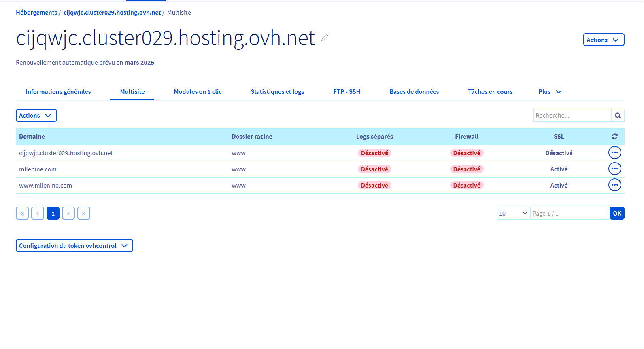Open the top-right Actions dropdown
This screenshot has width=644, height=349.
603,40
